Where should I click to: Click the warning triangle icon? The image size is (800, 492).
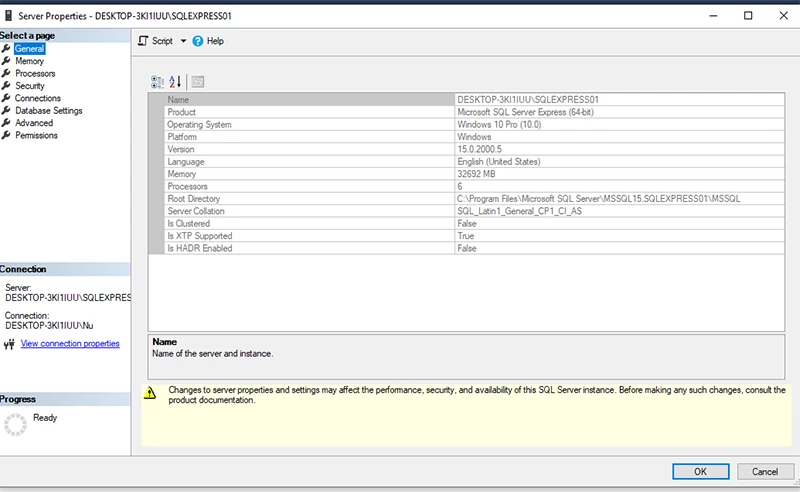click(x=149, y=393)
